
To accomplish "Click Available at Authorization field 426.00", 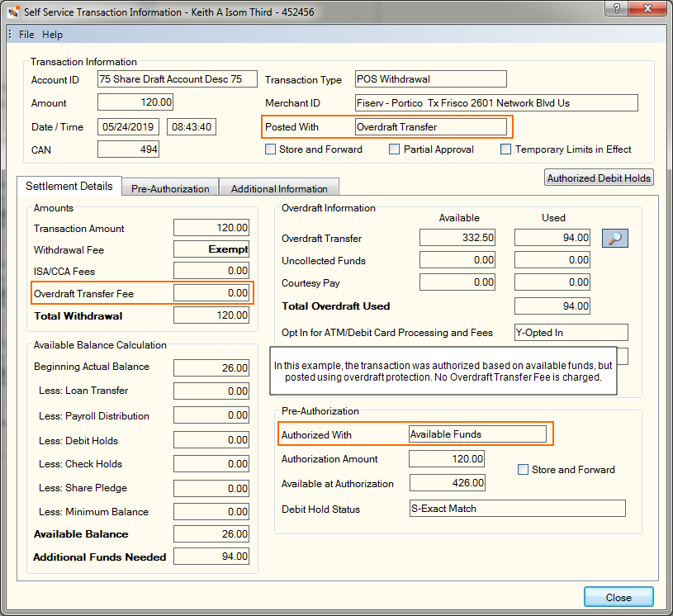I will 448,483.
